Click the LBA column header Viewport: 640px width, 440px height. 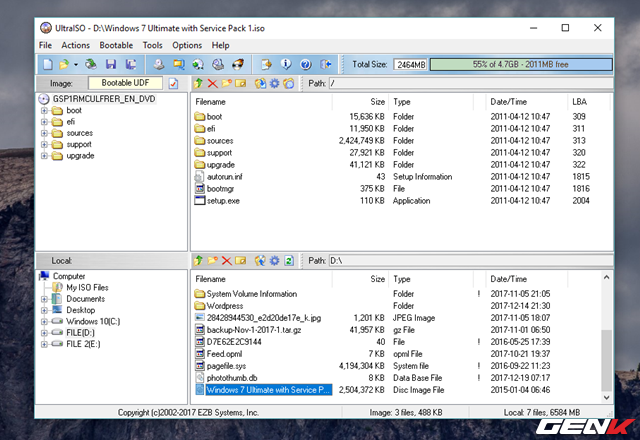(589, 102)
